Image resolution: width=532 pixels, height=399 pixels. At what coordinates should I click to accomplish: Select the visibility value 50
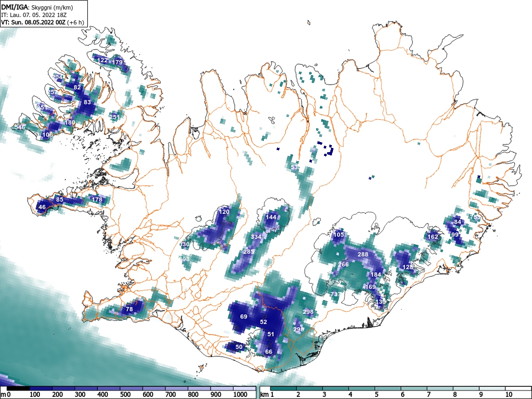coord(239,347)
